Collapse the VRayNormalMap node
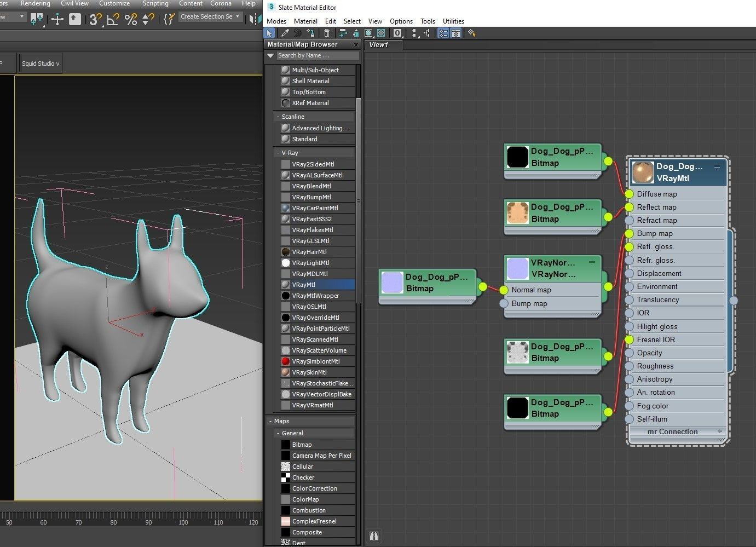 pyautogui.click(x=592, y=262)
